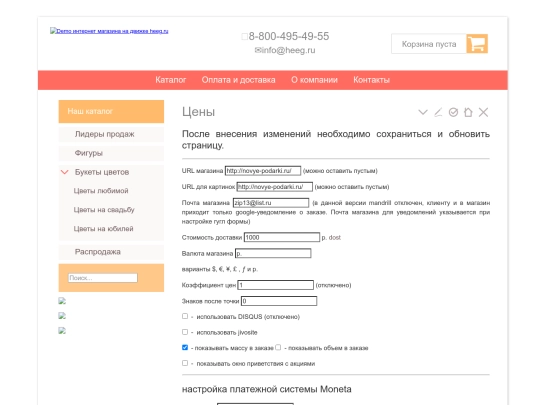Click the Корзина пуста box
The height and width of the screenshot is (405, 540).
tap(429, 44)
